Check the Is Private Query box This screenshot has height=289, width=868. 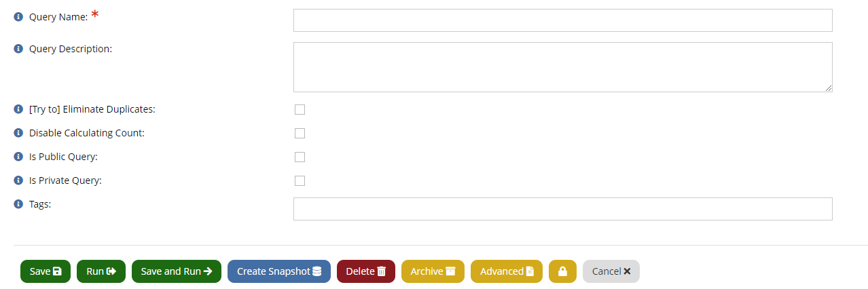[x=300, y=180]
